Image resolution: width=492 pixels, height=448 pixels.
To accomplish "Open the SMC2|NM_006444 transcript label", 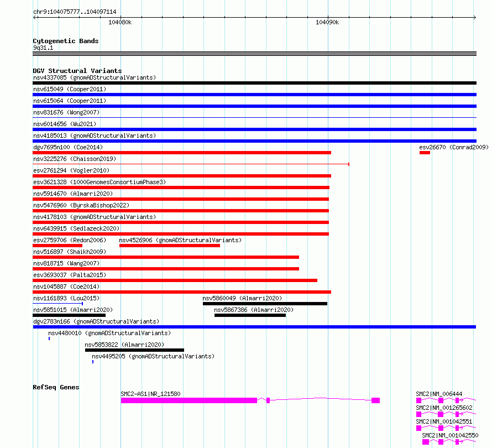I will pos(439,394).
